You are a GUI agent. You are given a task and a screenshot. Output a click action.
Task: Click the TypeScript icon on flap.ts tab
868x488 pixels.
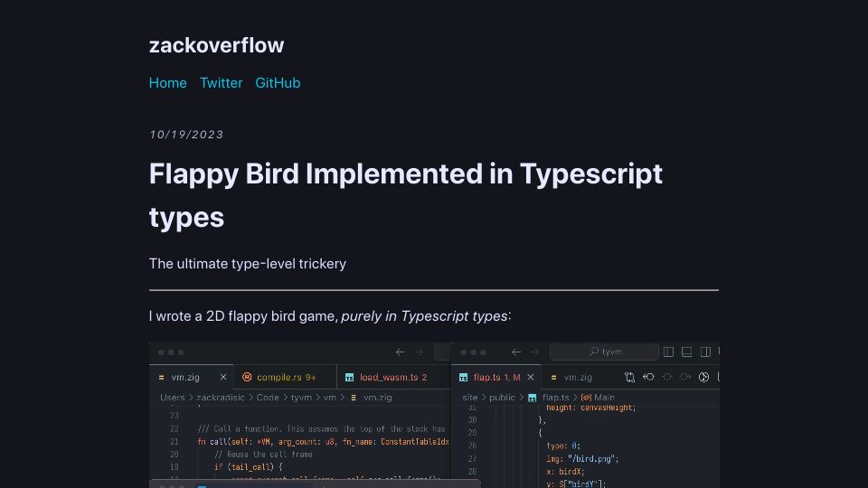click(463, 378)
